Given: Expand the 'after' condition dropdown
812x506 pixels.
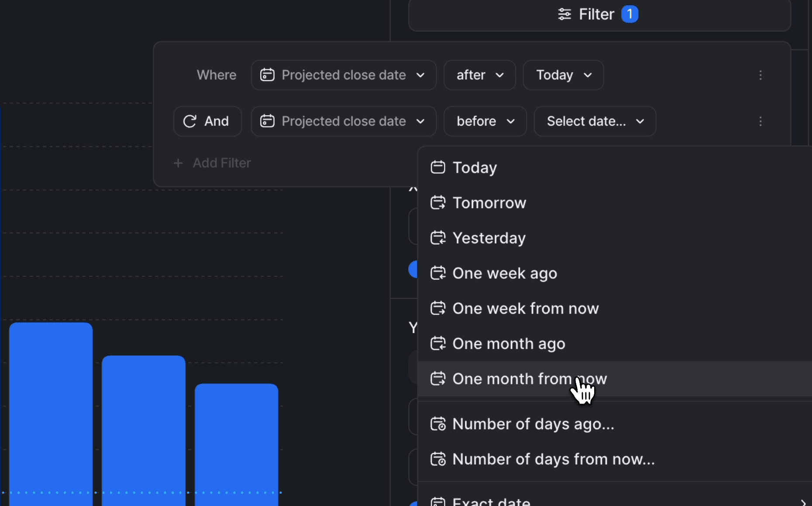Looking at the screenshot, I should point(479,75).
